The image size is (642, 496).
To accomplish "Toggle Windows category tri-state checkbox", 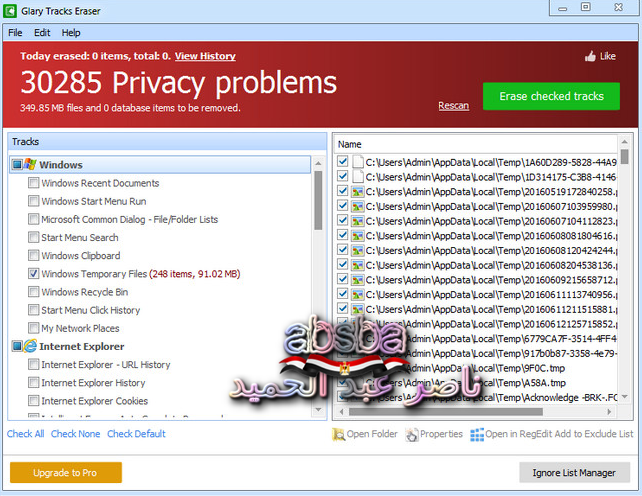I will (x=17, y=165).
